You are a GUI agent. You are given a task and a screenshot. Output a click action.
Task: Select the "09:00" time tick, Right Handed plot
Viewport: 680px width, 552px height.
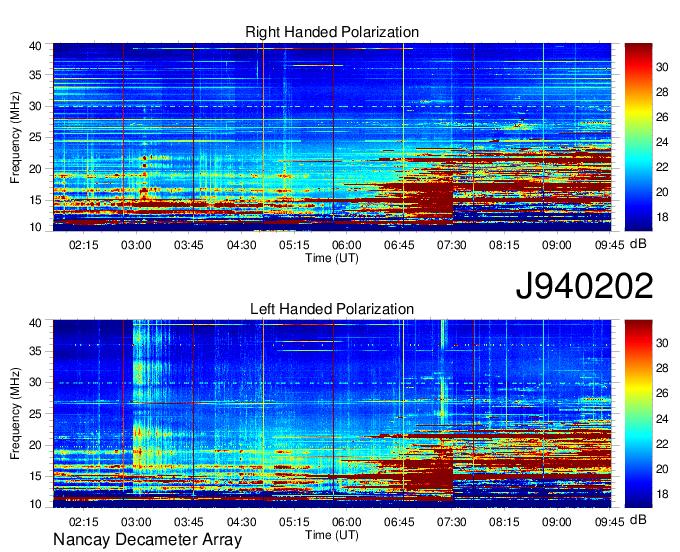[x=557, y=245]
